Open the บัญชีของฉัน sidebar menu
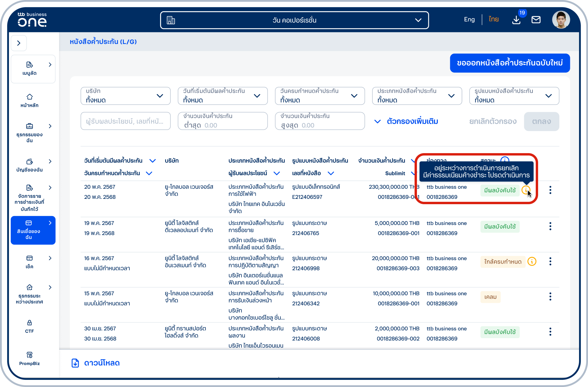Screen dimensions: 588x387 click(33, 165)
